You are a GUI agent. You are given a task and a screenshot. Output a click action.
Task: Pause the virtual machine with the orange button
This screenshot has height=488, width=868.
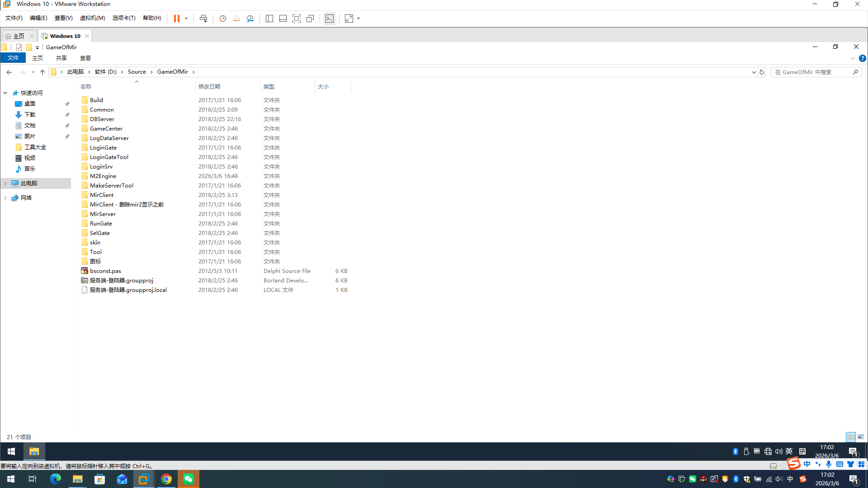pos(176,19)
